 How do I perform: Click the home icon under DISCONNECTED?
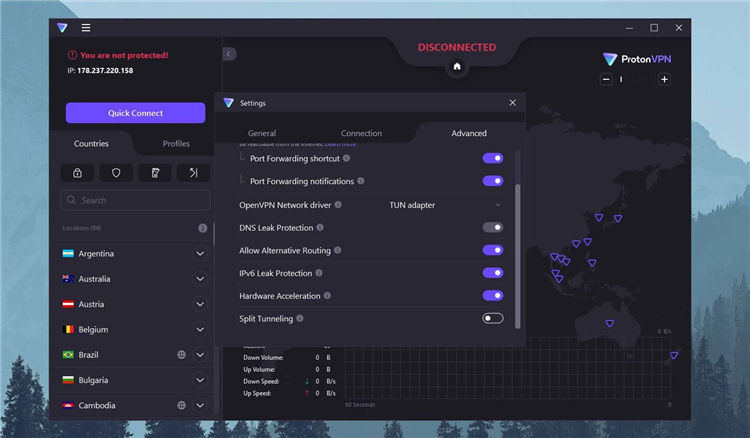[457, 66]
